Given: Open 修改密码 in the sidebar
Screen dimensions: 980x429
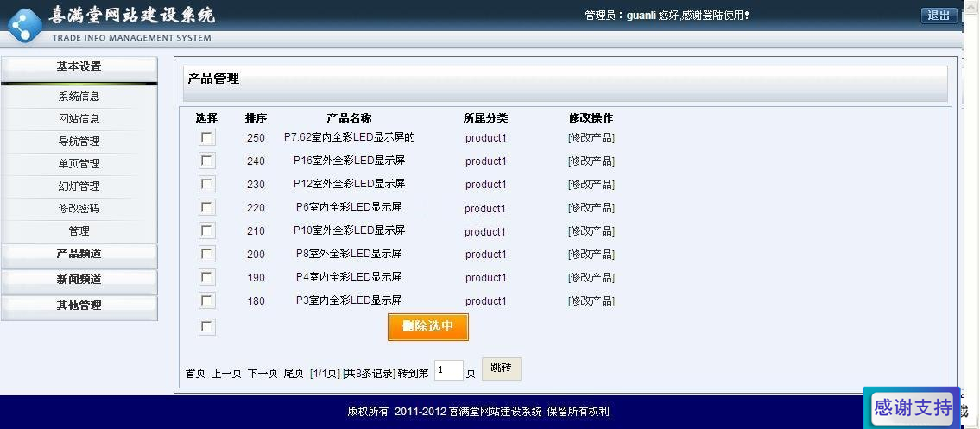Looking at the screenshot, I should (x=79, y=209).
